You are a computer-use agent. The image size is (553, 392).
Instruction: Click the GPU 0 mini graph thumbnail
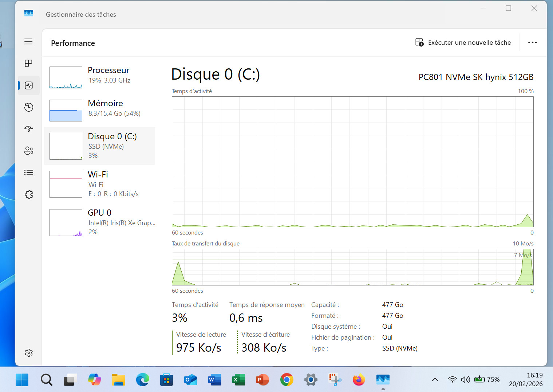coord(66,223)
